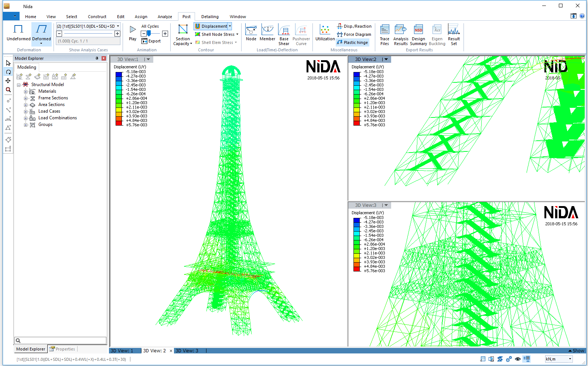The image size is (588, 366).
Task: Toggle the grid table icon in status bar
Action: tap(527, 359)
